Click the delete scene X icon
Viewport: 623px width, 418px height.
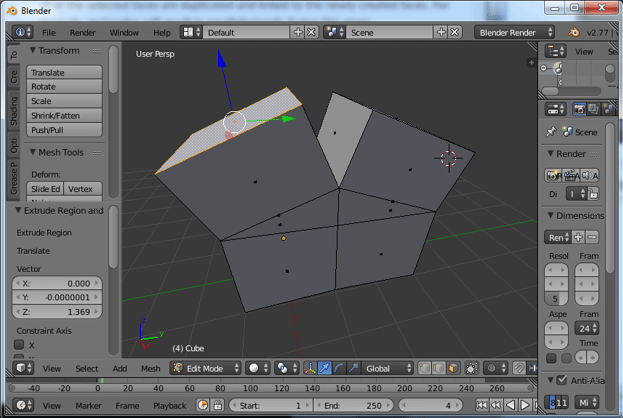(453, 32)
